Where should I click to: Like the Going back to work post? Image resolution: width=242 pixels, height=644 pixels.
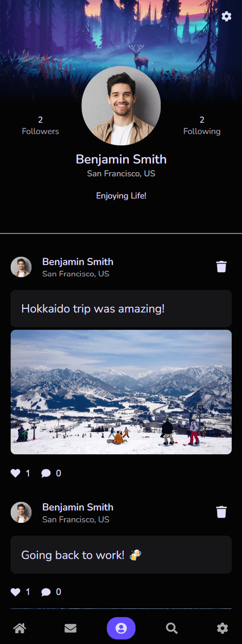[15, 592]
